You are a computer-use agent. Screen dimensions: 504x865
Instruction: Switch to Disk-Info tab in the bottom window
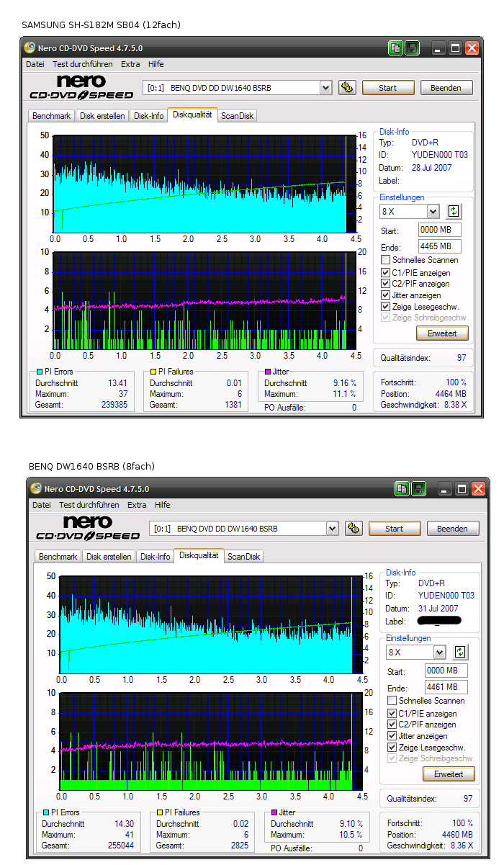pos(156,557)
